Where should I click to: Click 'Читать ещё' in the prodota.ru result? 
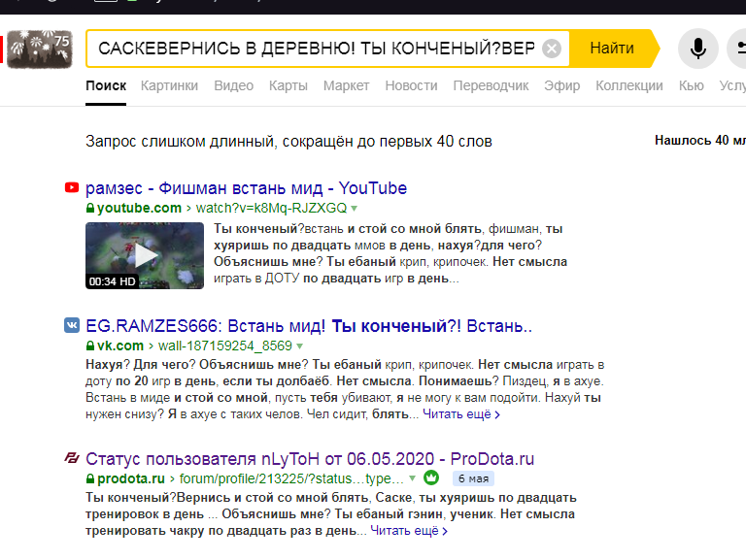(409, 531)
